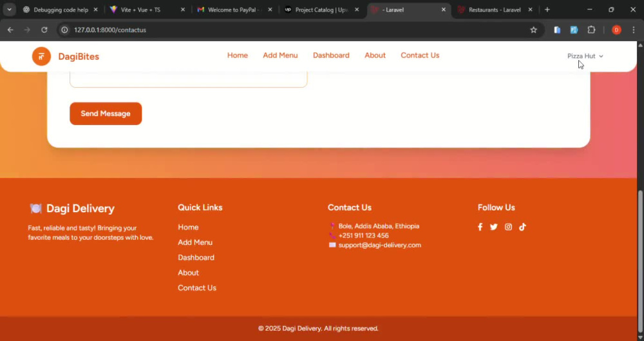Go back to the previous page
This screenshot has width=644, height=341.
click(11, 30)
